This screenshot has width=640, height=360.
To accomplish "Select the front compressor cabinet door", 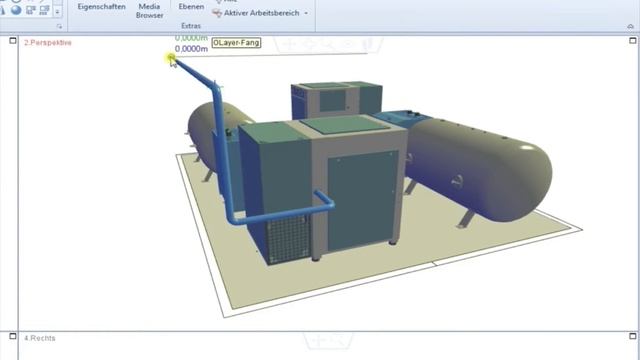I will 362,200.
